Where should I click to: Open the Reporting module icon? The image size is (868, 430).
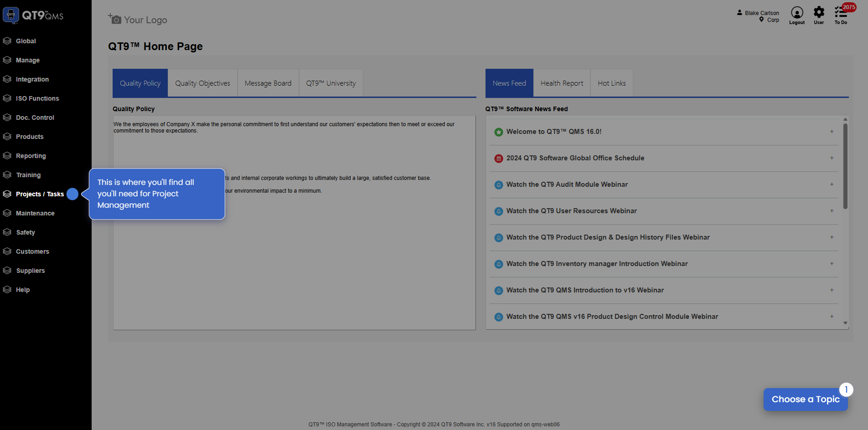point(7,155)
